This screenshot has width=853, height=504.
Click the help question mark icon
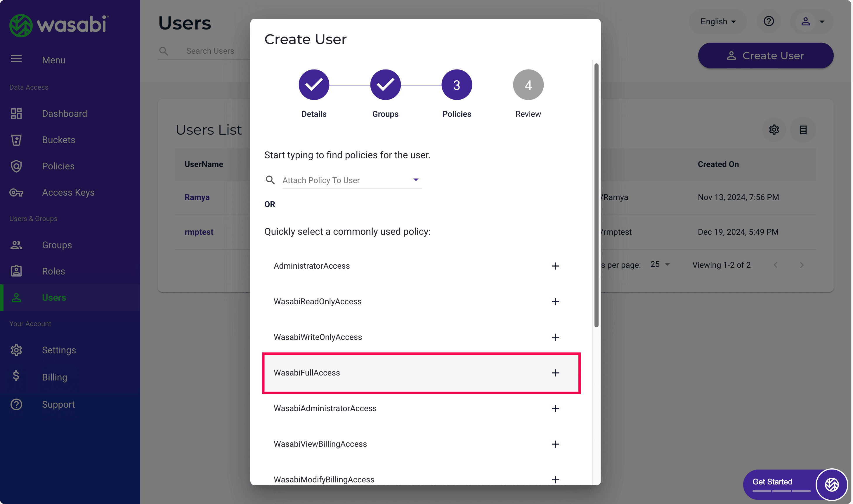tap(768, 21)
